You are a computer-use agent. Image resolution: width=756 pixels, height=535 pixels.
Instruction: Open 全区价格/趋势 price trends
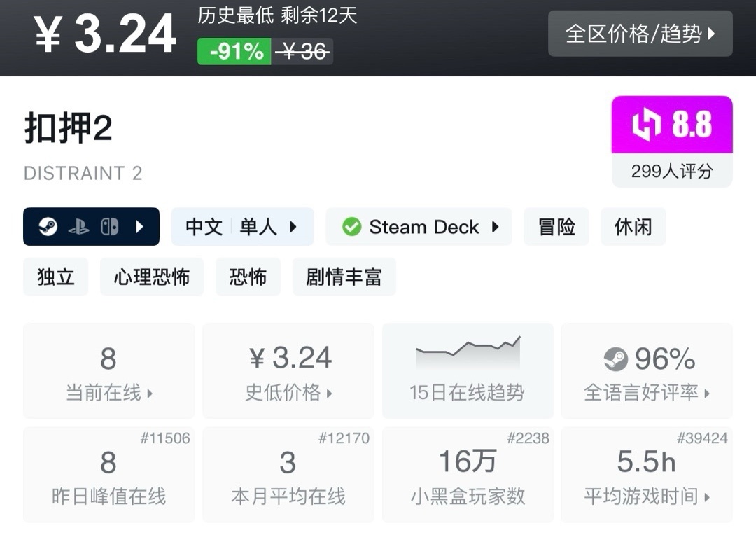click(640, 34)
